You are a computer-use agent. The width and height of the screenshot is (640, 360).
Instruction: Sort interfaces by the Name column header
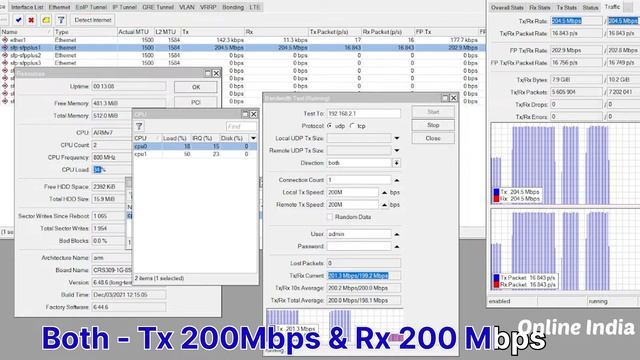coord(27,32)
